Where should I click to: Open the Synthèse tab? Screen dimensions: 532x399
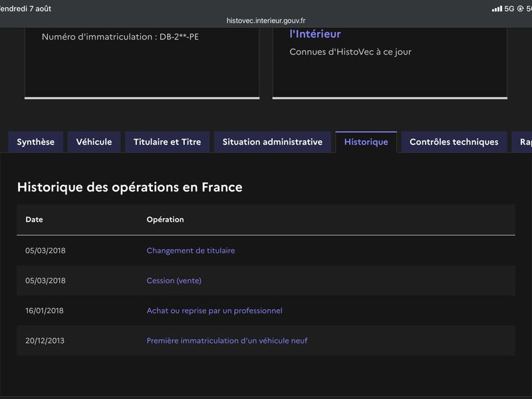click(x=36, y=142)
